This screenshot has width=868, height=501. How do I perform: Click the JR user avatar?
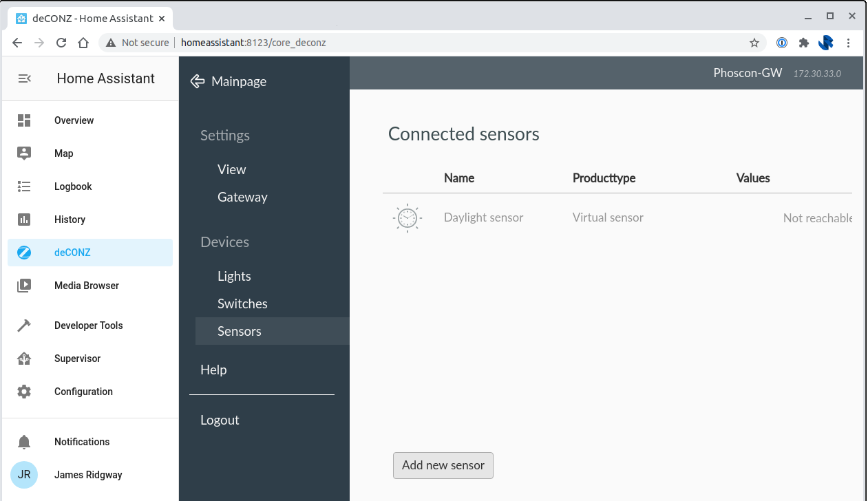pyautogui.click(x=24, y=475)
